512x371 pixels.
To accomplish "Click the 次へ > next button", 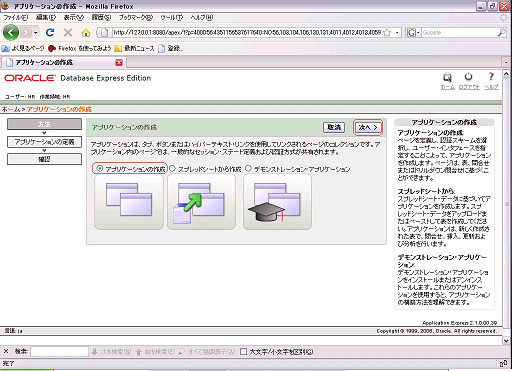I will click(x=368, y=127).
